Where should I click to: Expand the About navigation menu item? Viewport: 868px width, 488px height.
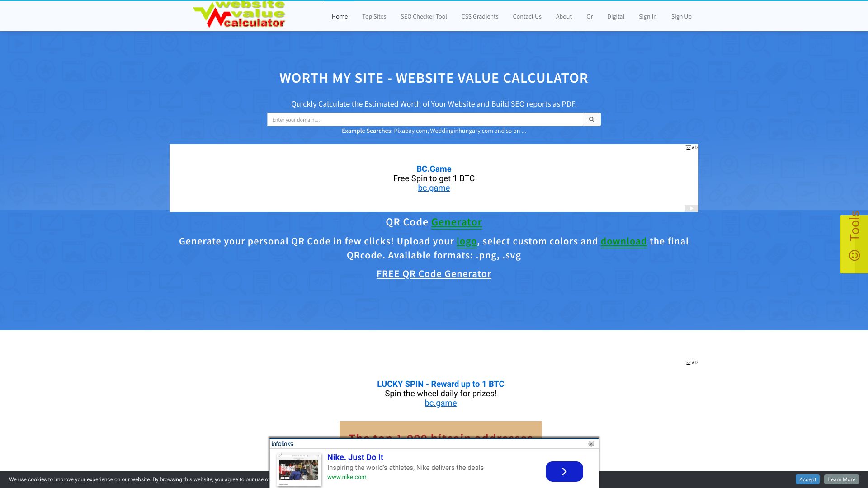(563, 16)
